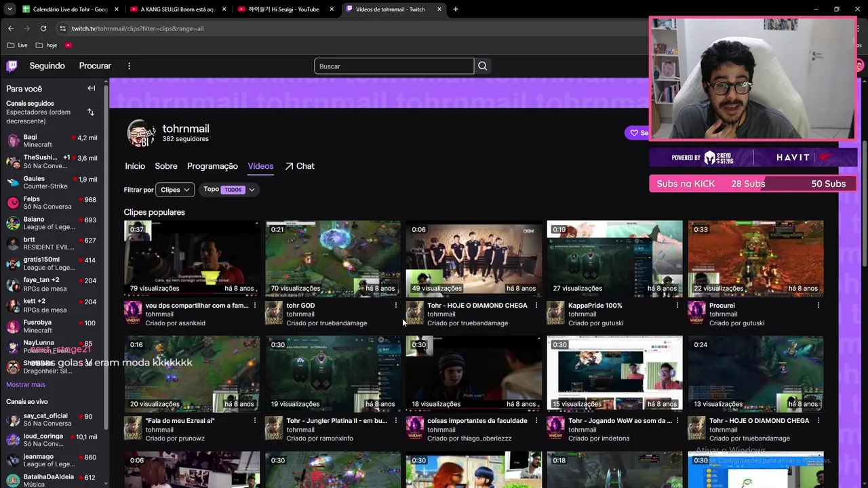Play the 0:37 clip with 79 visualizações
Image resolution: width=868 pixels, height=488 pixels.
tap(191, 258)
